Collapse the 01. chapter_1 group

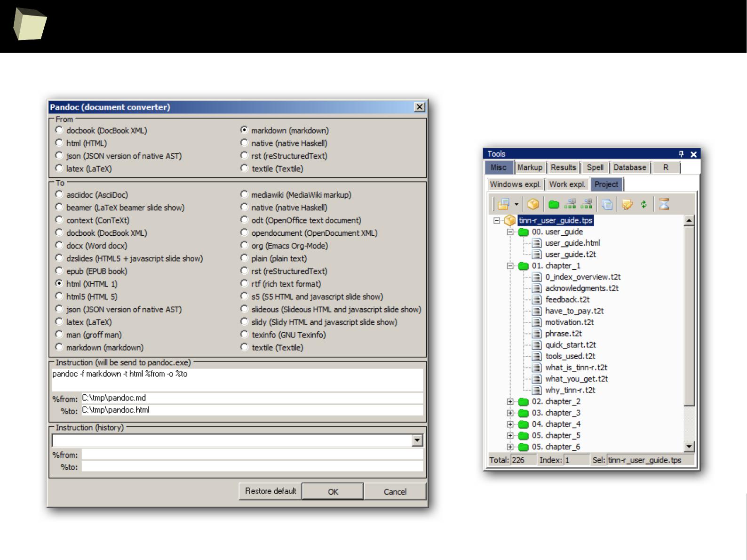[x=510, y=266]
